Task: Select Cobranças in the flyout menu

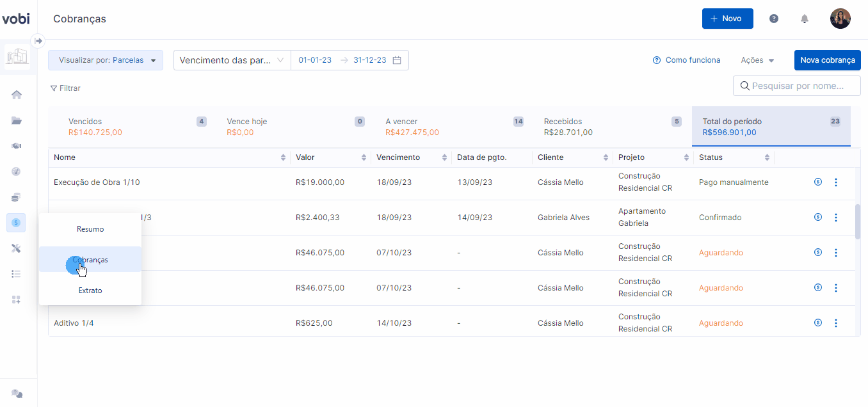Action: click(90, 260)
